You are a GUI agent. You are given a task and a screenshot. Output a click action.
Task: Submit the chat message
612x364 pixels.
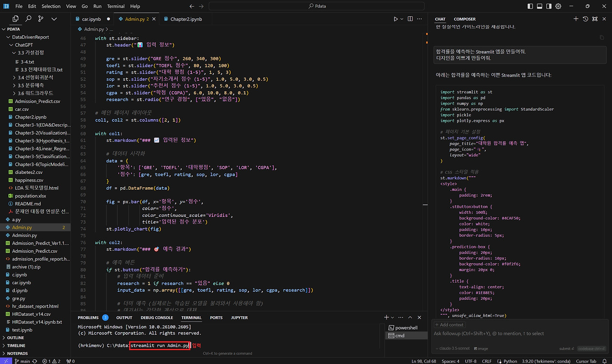(567, 349)
